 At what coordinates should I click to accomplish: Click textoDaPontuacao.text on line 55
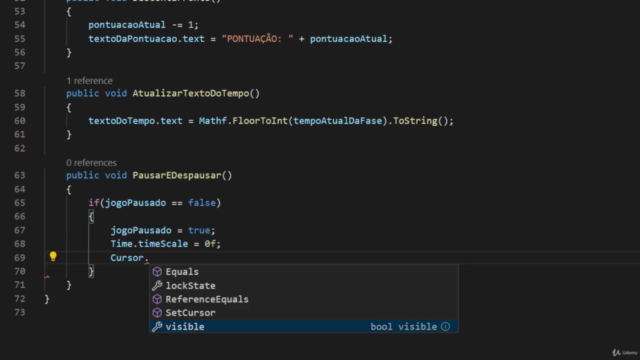[146, 39]
